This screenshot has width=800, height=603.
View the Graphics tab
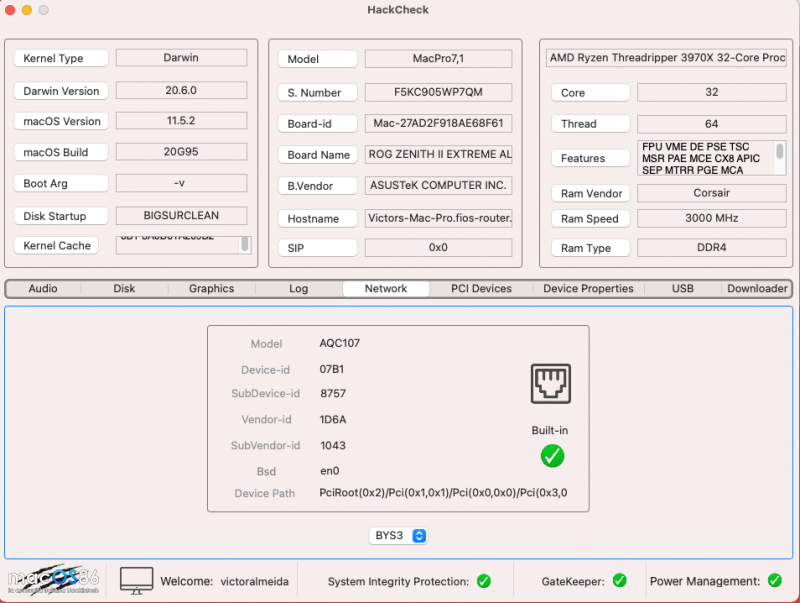click(x=210, y=288)
